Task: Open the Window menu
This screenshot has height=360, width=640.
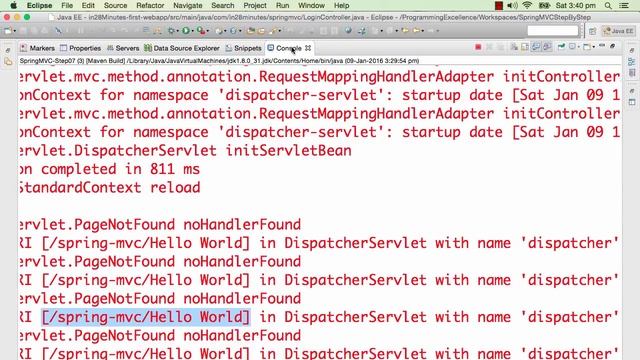Action: (311, 5)
